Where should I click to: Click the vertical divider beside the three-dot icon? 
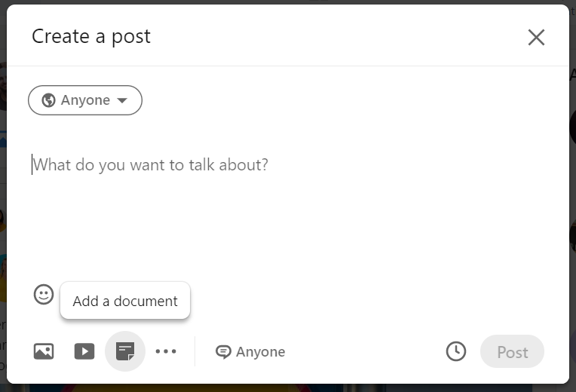click(195, 352)
